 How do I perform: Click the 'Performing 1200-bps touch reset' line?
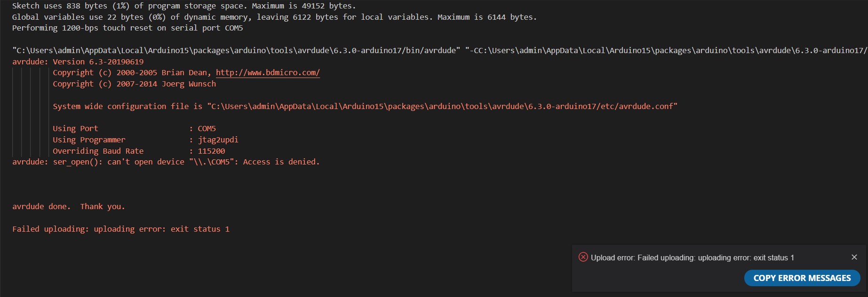[x=127, y=28]
